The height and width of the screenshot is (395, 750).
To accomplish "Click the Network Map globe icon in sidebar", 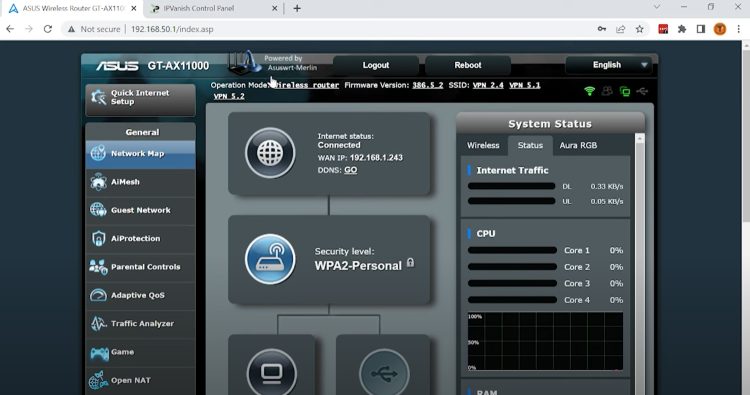I will (x=98, y=153).
